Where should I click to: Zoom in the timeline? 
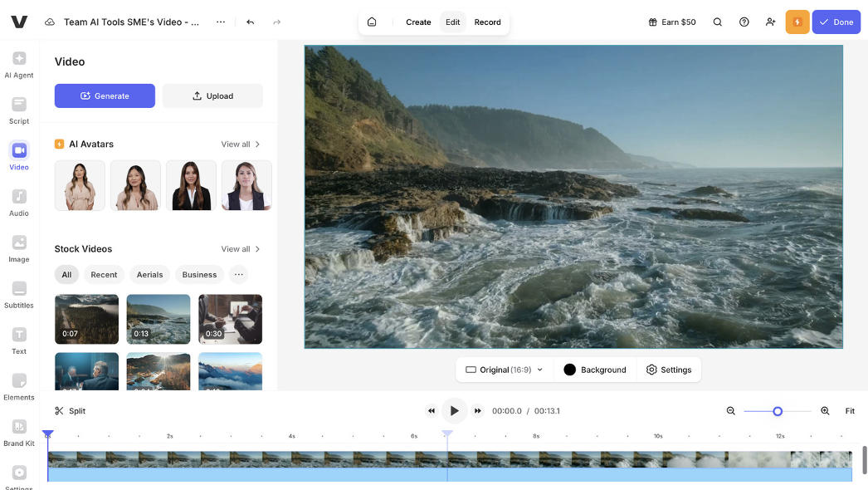coord(825,411)
